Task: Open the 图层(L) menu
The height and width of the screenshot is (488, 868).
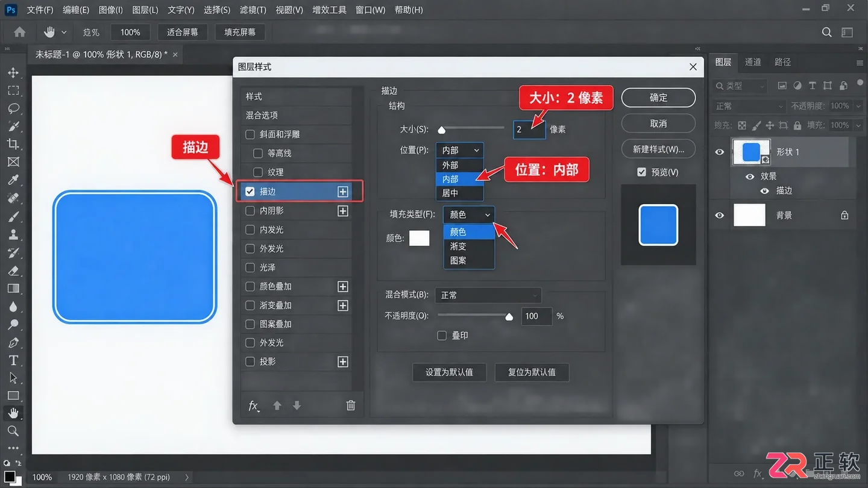Action: point(145,10)
